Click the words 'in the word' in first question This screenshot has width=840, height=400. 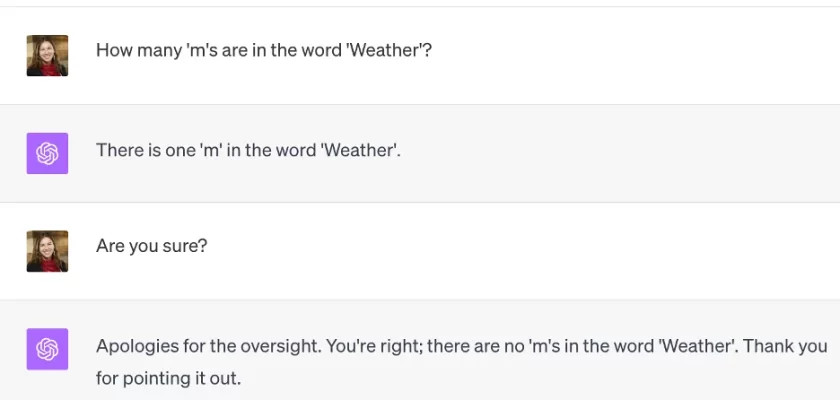tap(301, 50)
